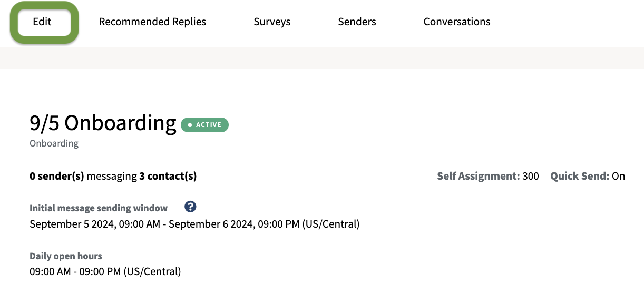
Task: Click the sending window help question mark icon
Action: pos(191,207)
